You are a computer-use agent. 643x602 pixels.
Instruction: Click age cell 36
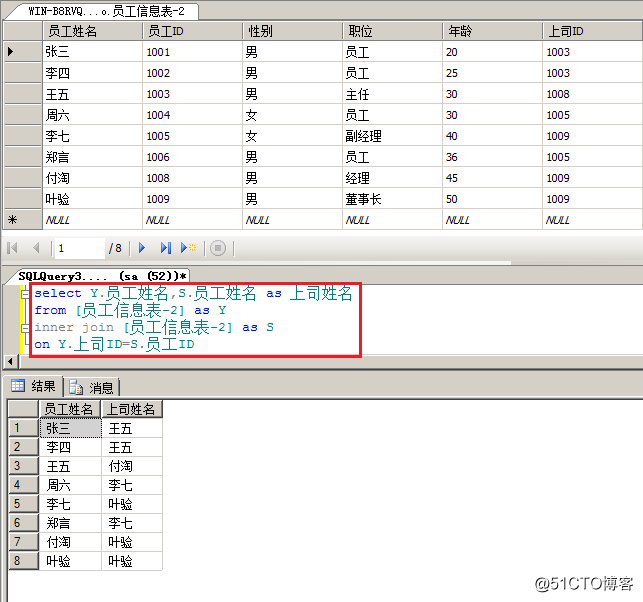[493, 157]
